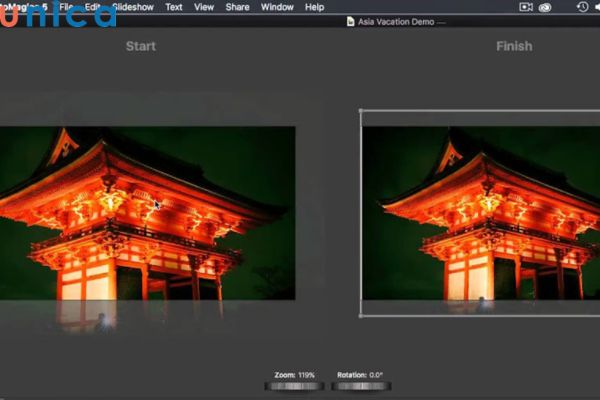The height and width of the screenshot is (400, 600).
Task: Click the Zoom 119% value
Action: click(307, 375)
